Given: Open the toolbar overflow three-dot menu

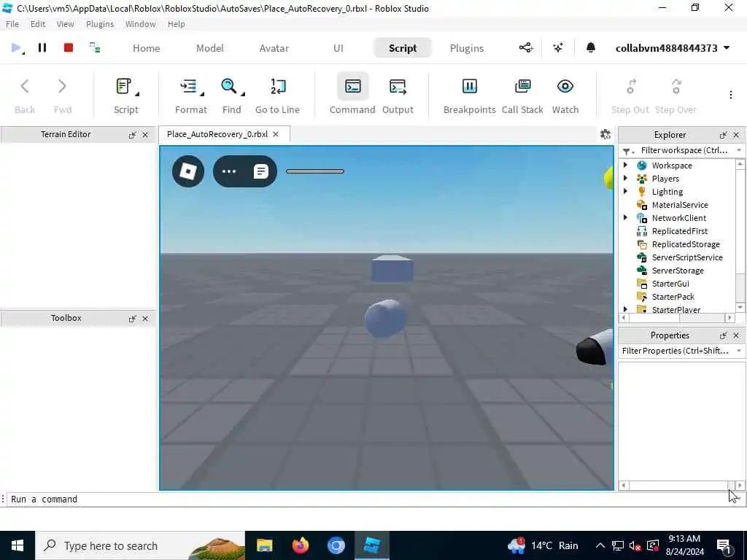Looking at the screenshot, I should tap(731, 95).
